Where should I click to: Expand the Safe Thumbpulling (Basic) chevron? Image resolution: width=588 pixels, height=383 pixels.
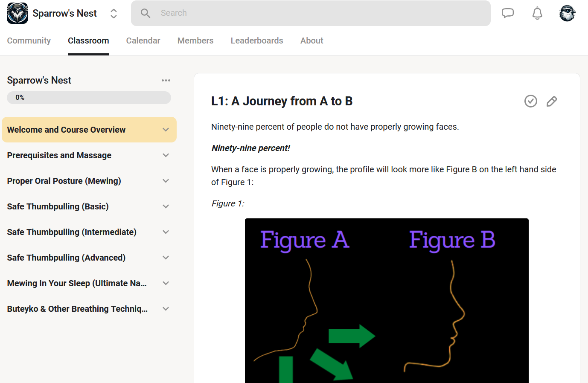[x=166, y=206]
